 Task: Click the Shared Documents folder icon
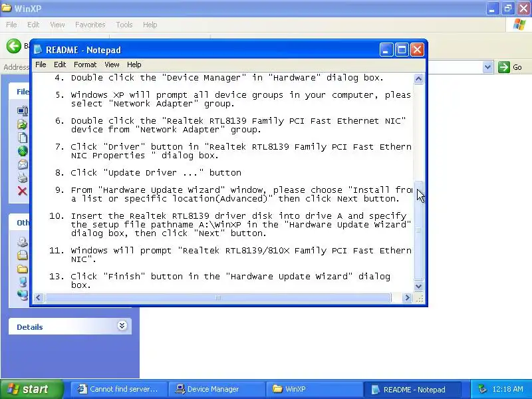[23, 269]
